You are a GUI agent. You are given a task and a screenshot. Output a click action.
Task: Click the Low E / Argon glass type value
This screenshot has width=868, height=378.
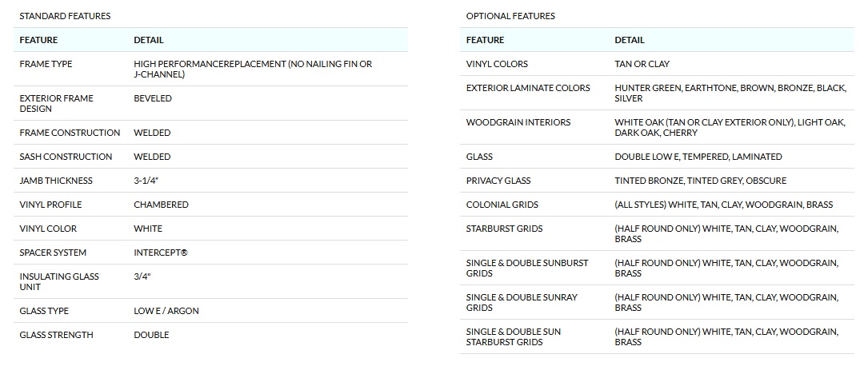pyautogui.click(x=166, y=311)
